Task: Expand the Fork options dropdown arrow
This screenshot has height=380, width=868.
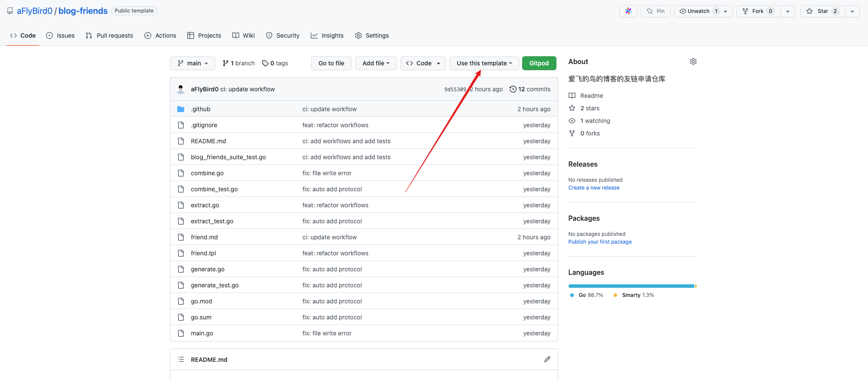Action: tap(788, 11)
